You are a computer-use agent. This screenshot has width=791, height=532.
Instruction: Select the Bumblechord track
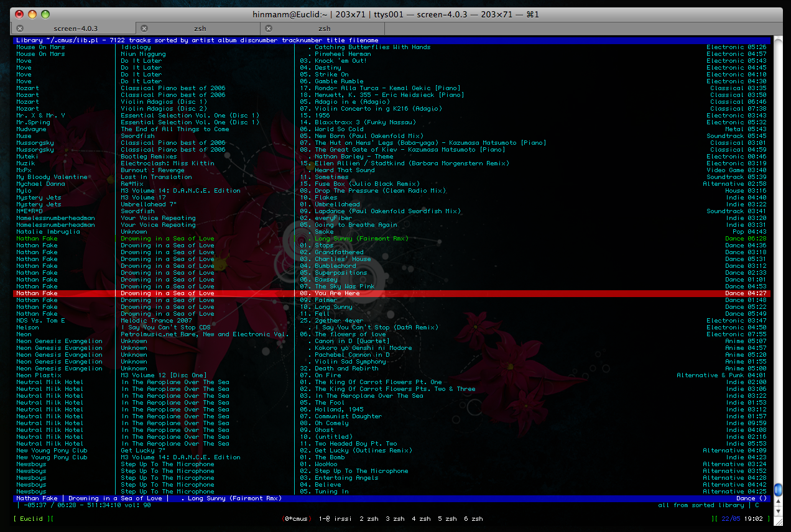(335, 266)
